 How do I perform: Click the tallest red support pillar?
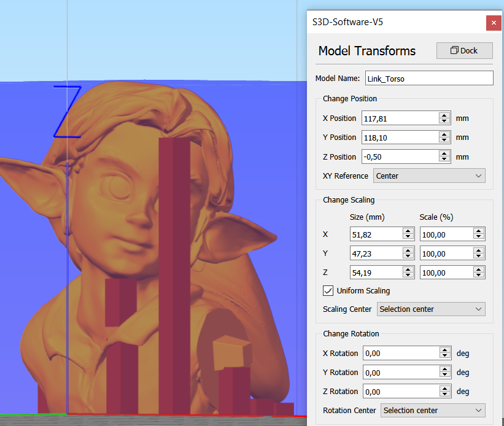coord(174,276)
